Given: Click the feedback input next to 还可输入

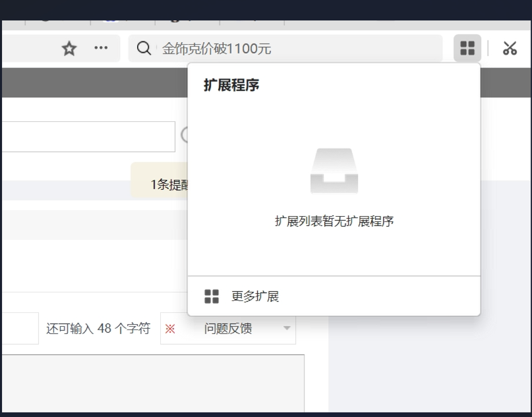Looking at the screenshot, I should [x=20, y=328].
